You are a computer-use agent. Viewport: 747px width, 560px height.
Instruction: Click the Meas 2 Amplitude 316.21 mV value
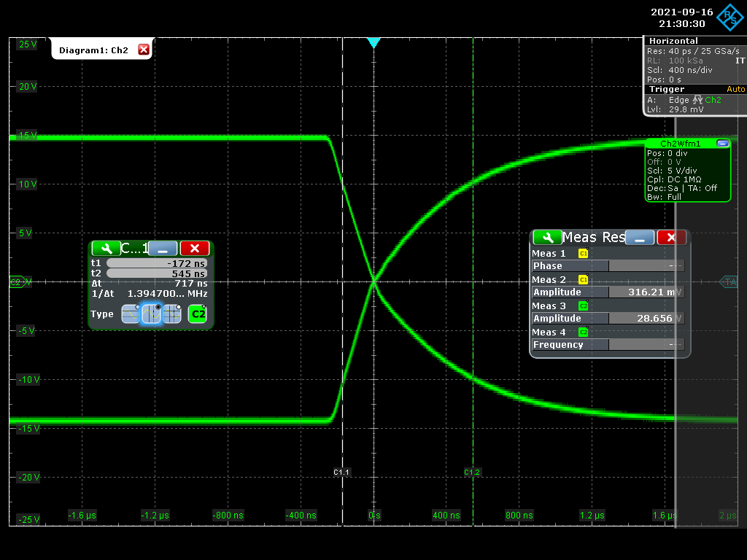pos(646,292)
